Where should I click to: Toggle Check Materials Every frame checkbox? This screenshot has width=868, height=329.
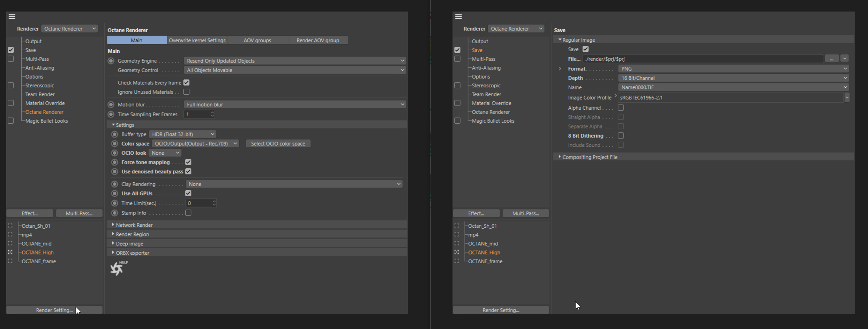pos(186,82)
